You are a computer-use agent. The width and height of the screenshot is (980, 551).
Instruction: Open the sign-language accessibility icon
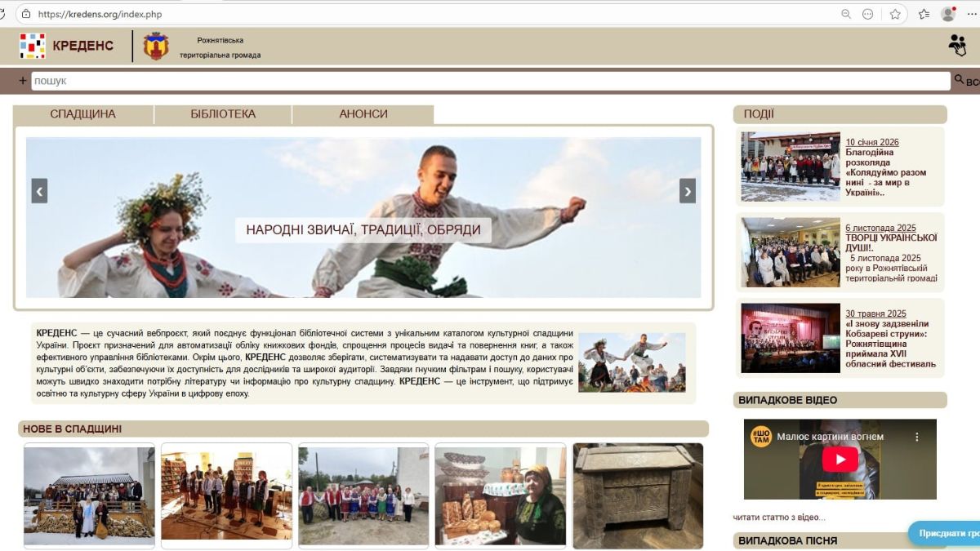coord(957,45)
